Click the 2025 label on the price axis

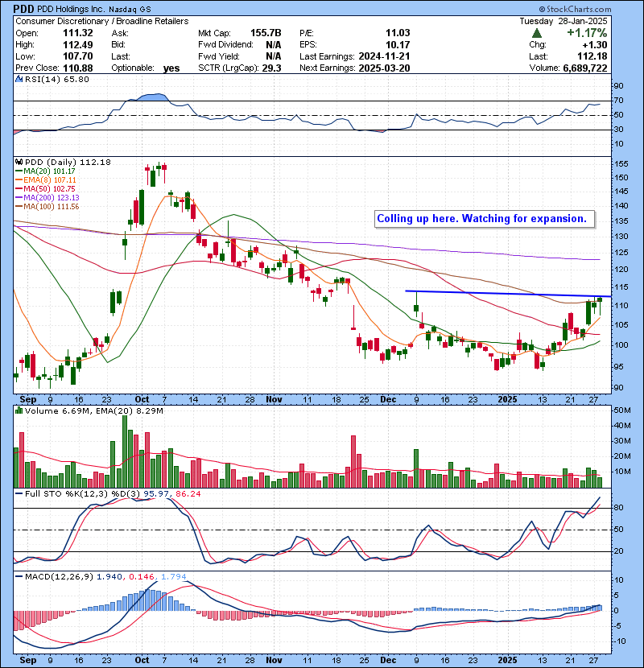tap(507, 400)
